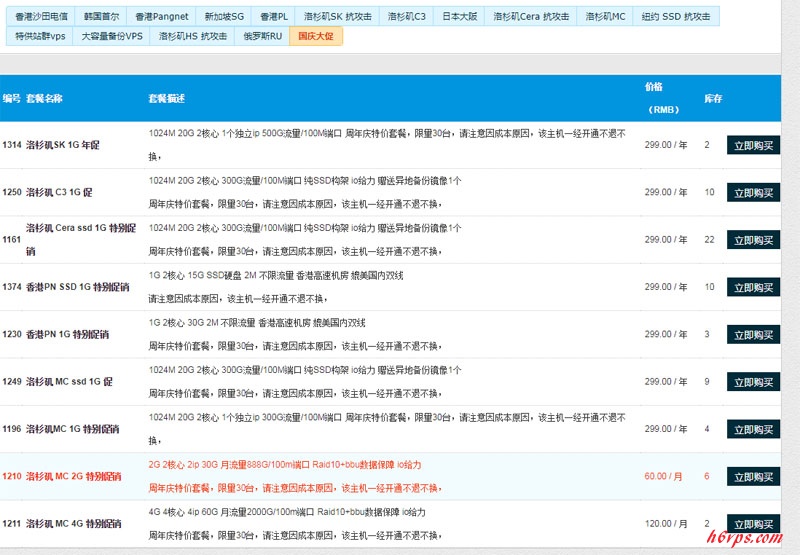Screen dimensions: 800x555
Task: Click plan name 香港PN 1G 特别促销
Action: click(67, 334)
